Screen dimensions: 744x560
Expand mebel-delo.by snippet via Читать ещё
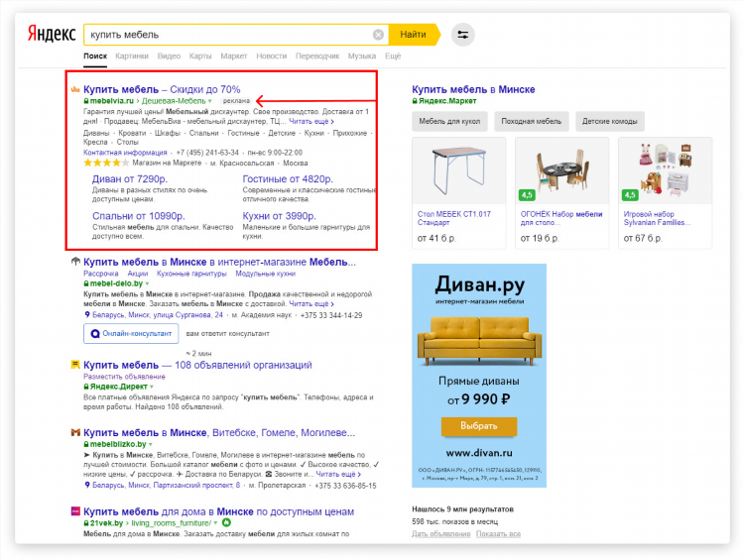pyautogui.click(x=311, y=304)
